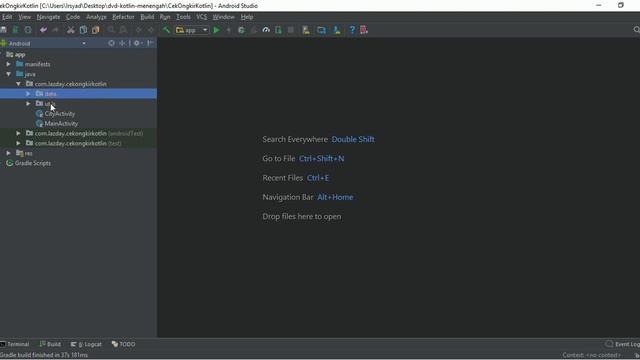Click the Hide project panel icon
Image resolution: width=640 pixels, height=360 pixels.
150,43
